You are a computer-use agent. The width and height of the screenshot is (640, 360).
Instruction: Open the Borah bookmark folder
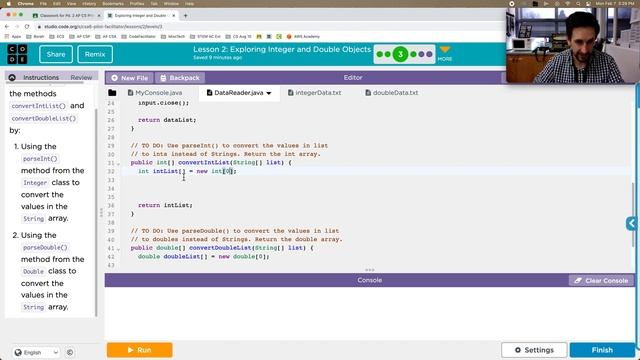point(35,36)
